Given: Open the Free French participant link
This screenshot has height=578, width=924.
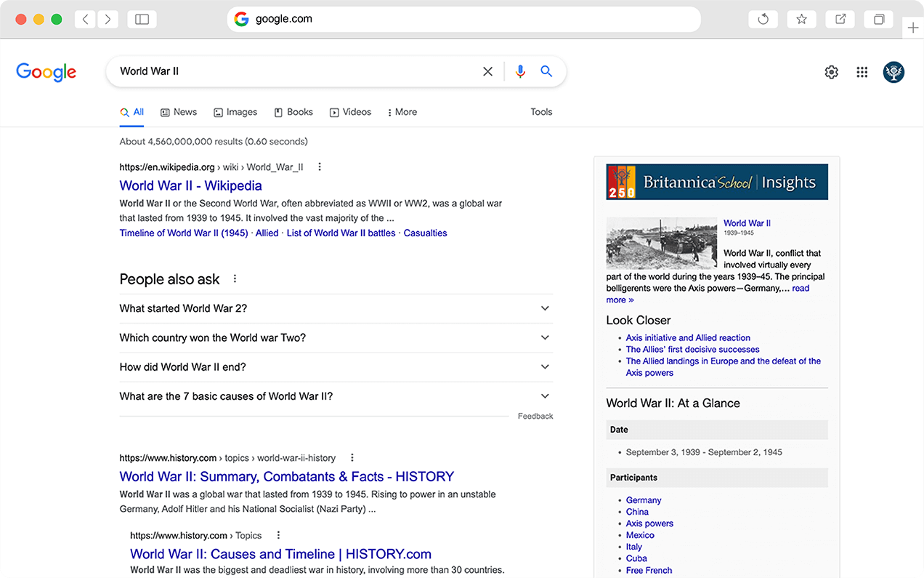Looking at the screenshot, I should (x=649, y=571).
